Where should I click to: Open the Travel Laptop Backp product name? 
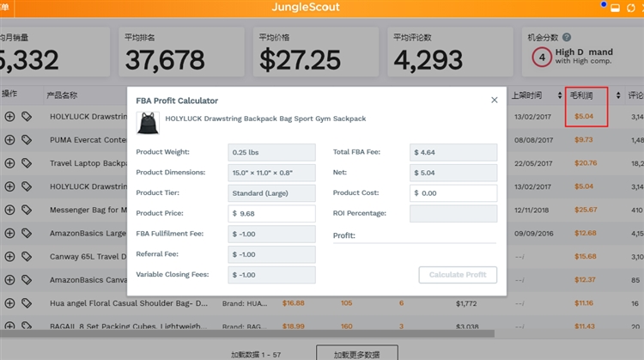pyautogui.click(x=88, y=163)
